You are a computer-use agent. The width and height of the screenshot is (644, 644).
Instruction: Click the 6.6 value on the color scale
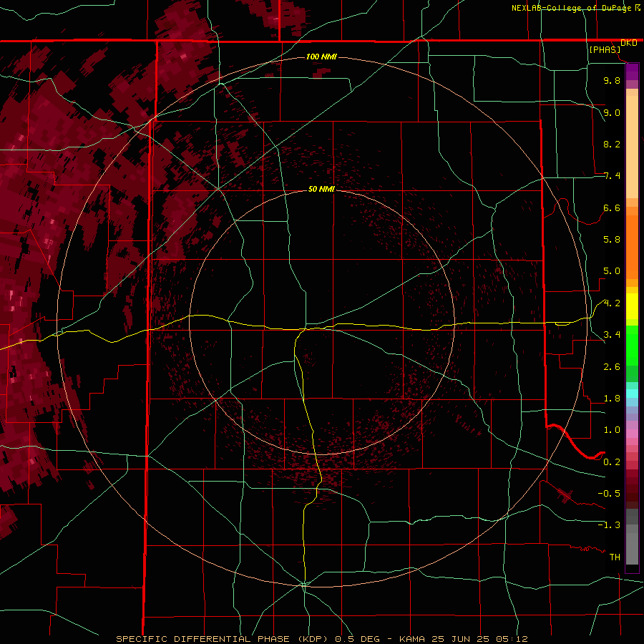pyautogui.click(x=612, y=208)
